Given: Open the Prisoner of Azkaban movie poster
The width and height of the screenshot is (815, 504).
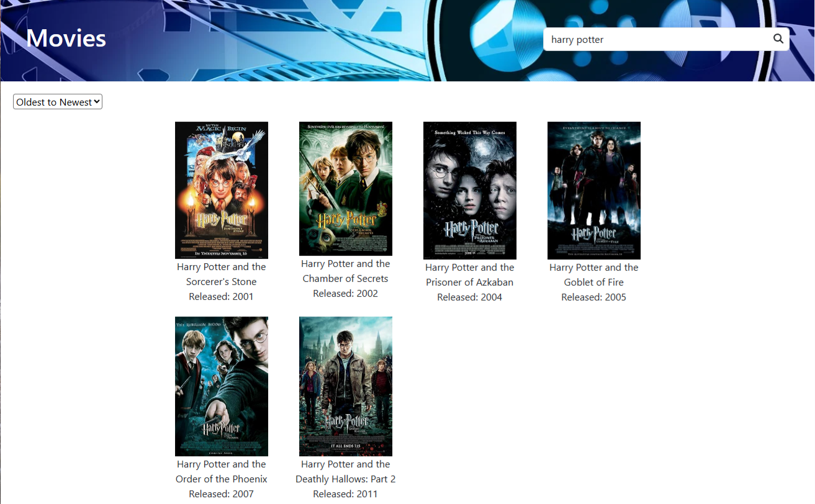Looking at the screenshot, I should 470,191.
